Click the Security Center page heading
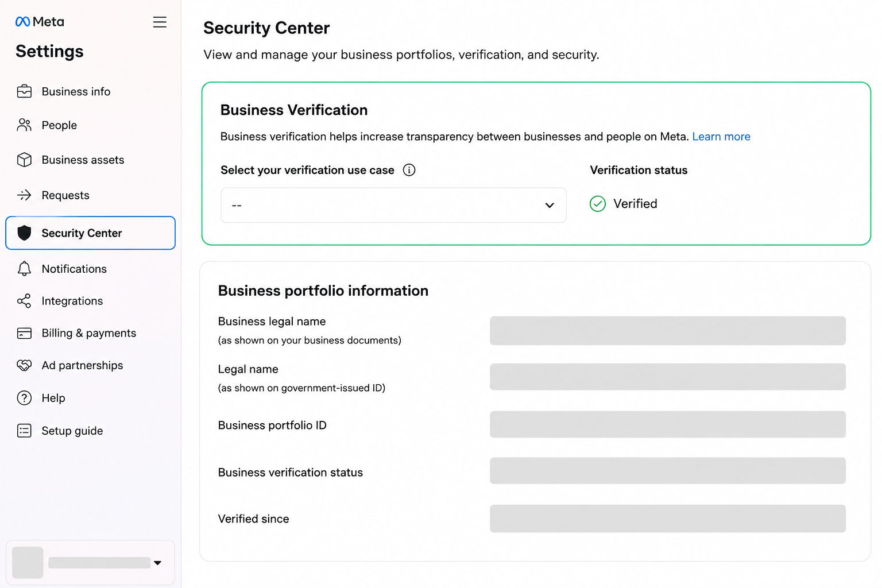The width and height of the screenshot is (882, 588). coord(266,28)
